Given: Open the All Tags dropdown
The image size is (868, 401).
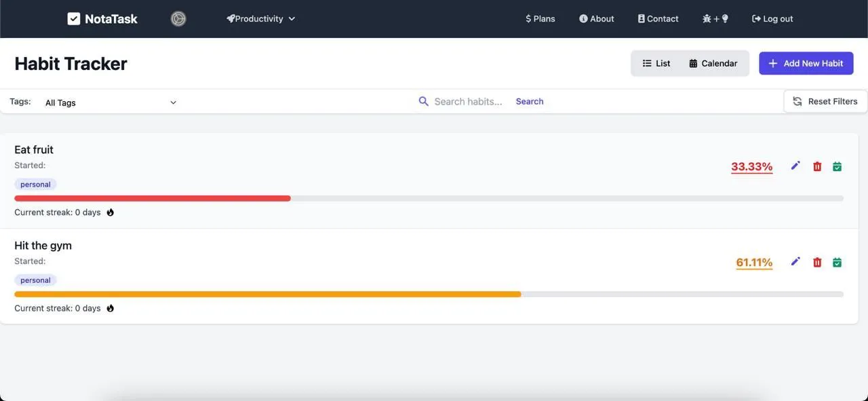Looking at the screenshot, I should pyautogui.click(x=111, y=102).
